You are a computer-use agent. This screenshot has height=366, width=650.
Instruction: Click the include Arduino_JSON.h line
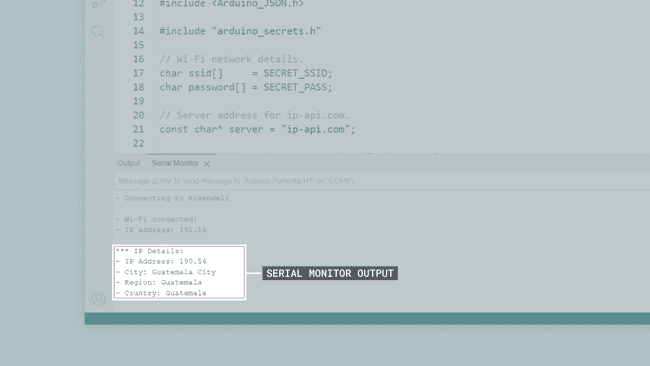coord(231,4)
